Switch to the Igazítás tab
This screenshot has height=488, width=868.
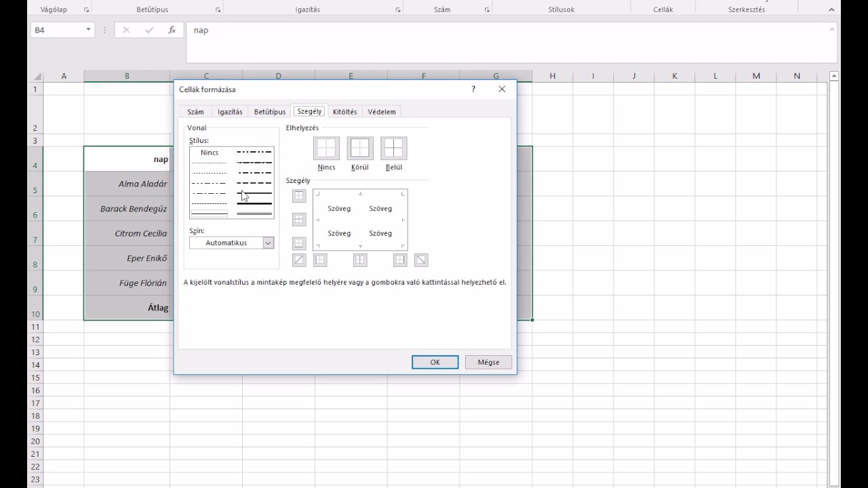coord(230,112)
